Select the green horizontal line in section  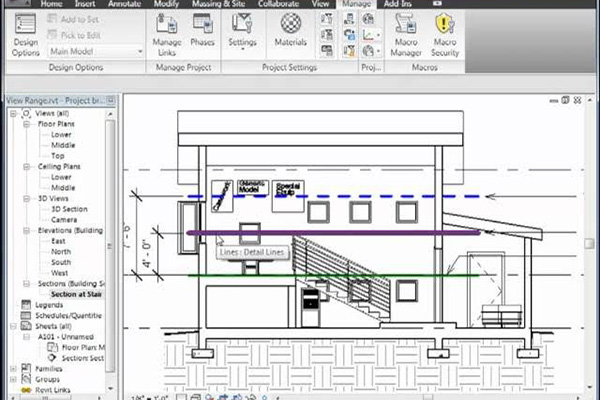[x=333, y=276]
